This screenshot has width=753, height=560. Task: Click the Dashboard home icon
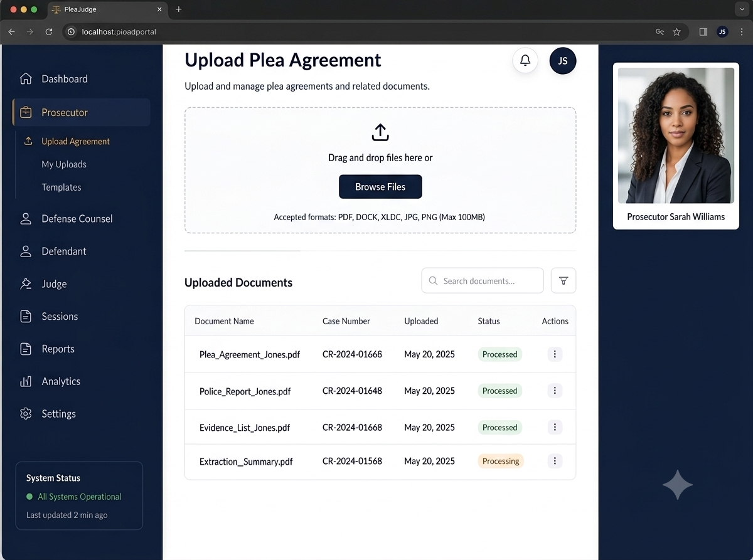tap(26, 78)
